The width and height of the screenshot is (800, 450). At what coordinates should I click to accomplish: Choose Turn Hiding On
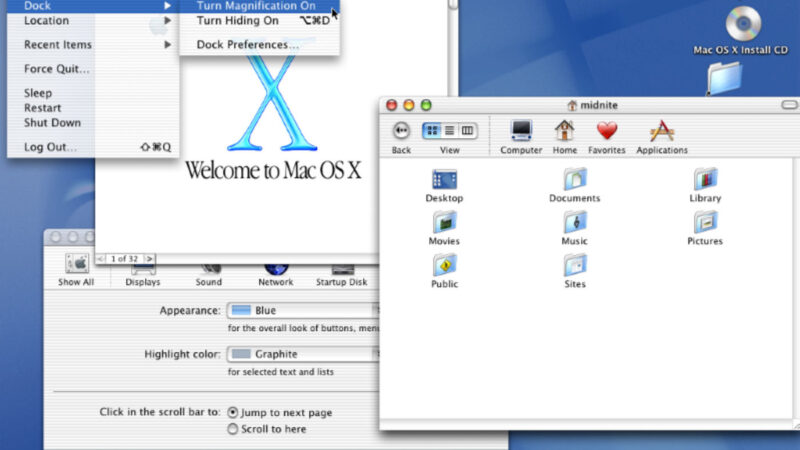click(260, 20)
